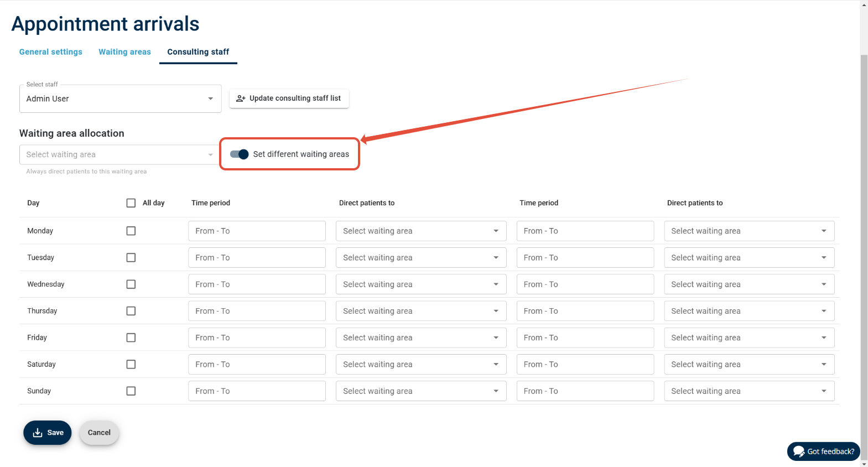The image size is (868, 467).
Task: Click the add-person icon in Update staff list button
Action: coord(241,98)
